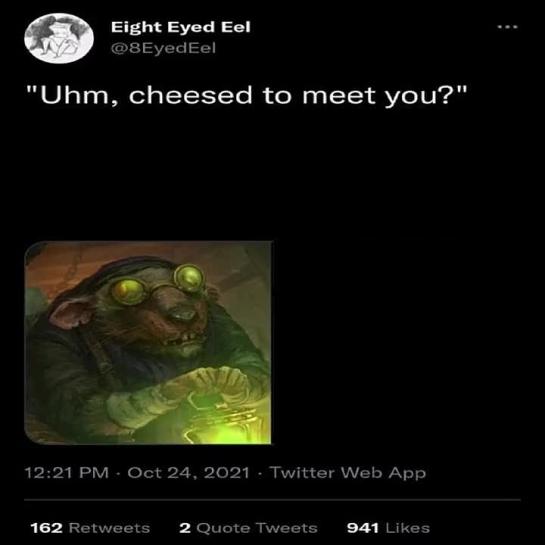545x545 pixels.
Task: Visit the Eight Eyed Eel display name
Action: click(x=181, y=27)
